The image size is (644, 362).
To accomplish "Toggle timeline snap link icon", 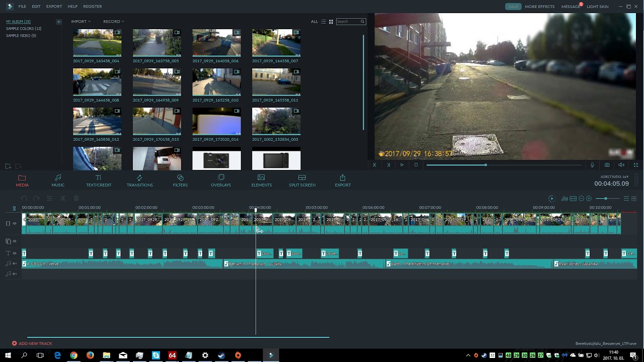I will (x=14, y=208).
